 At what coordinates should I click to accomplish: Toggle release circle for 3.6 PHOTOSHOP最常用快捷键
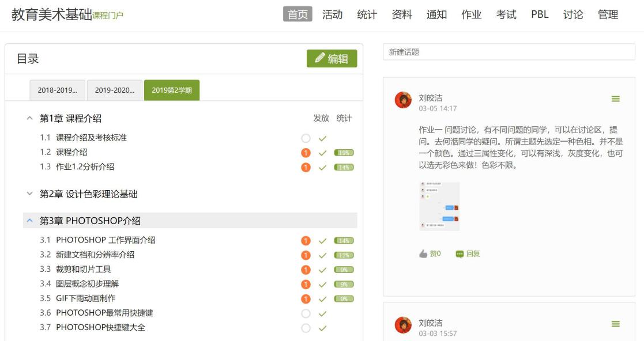(306, 313)
